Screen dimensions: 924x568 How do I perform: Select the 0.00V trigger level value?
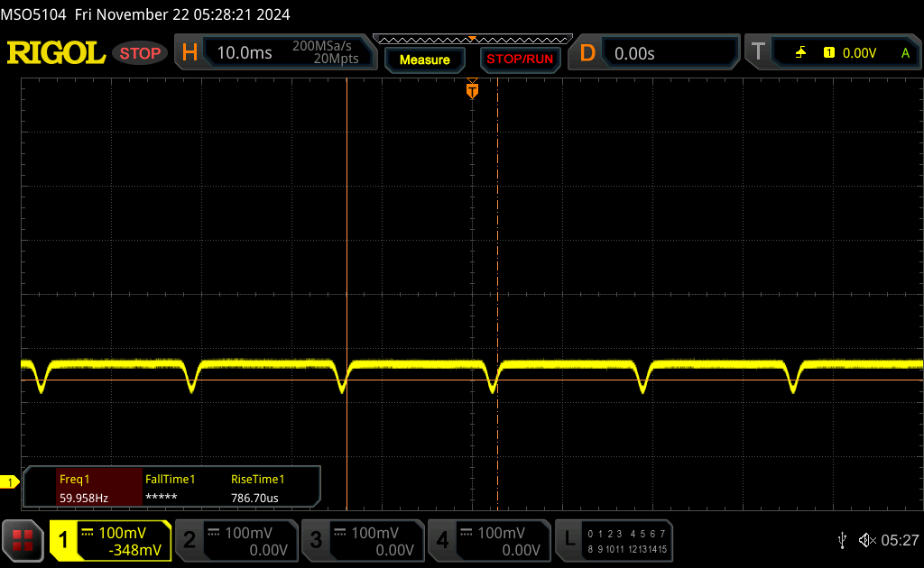coord(859,53)
